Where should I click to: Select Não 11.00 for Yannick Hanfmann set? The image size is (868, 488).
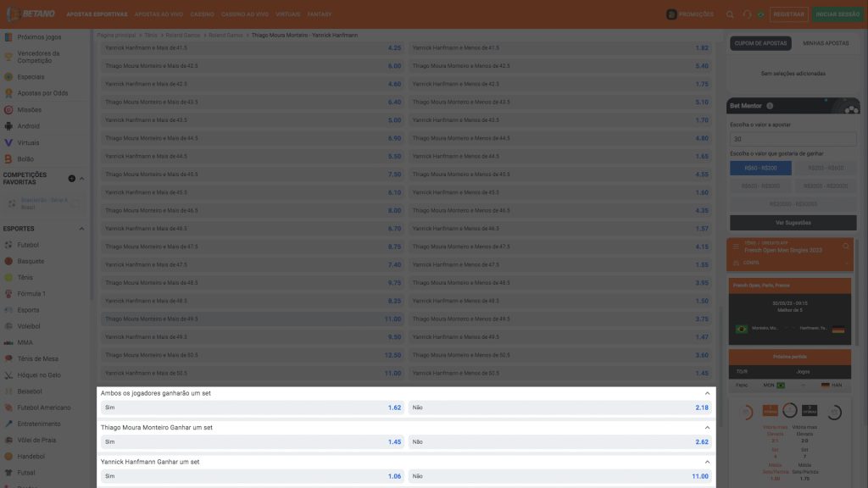[x=560, y=476]
